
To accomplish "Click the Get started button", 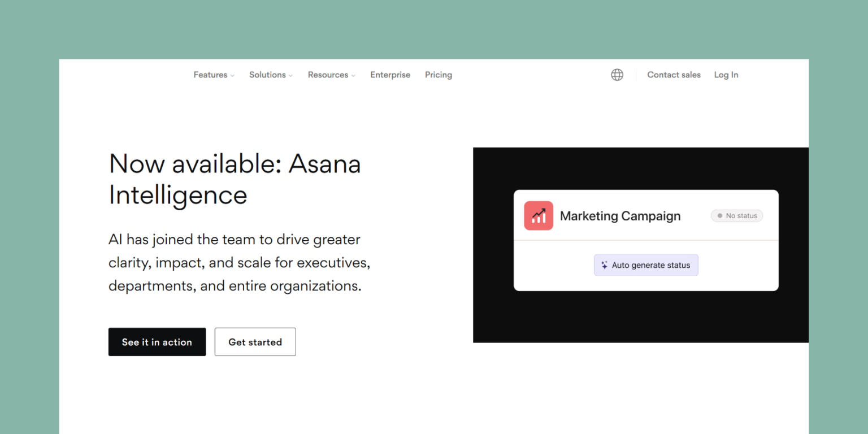I will point(255,342).
